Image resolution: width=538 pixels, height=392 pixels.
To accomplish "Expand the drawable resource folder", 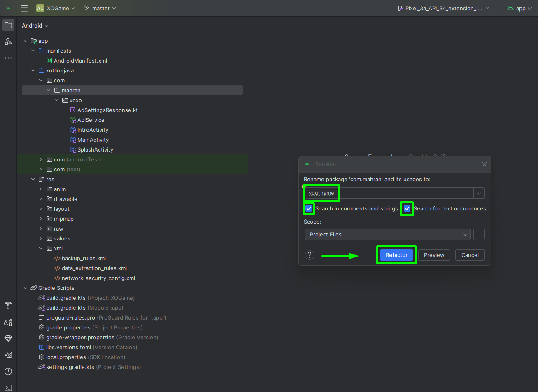I will tap(41, 199).
